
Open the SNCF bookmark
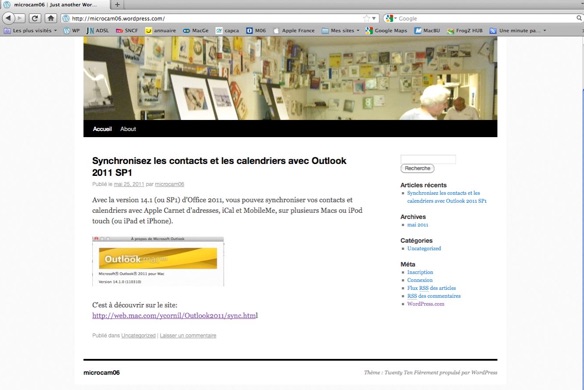coord(127,31)
